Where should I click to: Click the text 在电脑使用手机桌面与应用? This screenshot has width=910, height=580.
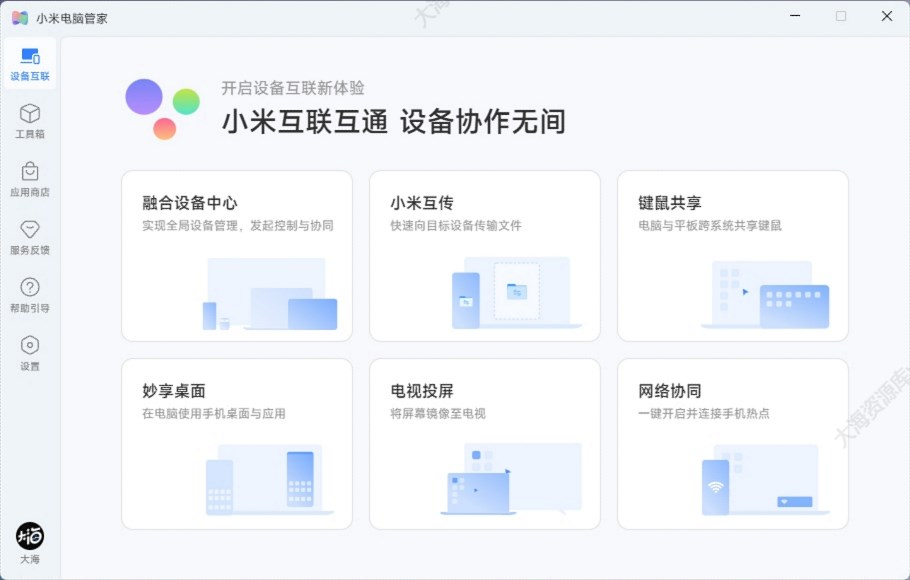214,413
